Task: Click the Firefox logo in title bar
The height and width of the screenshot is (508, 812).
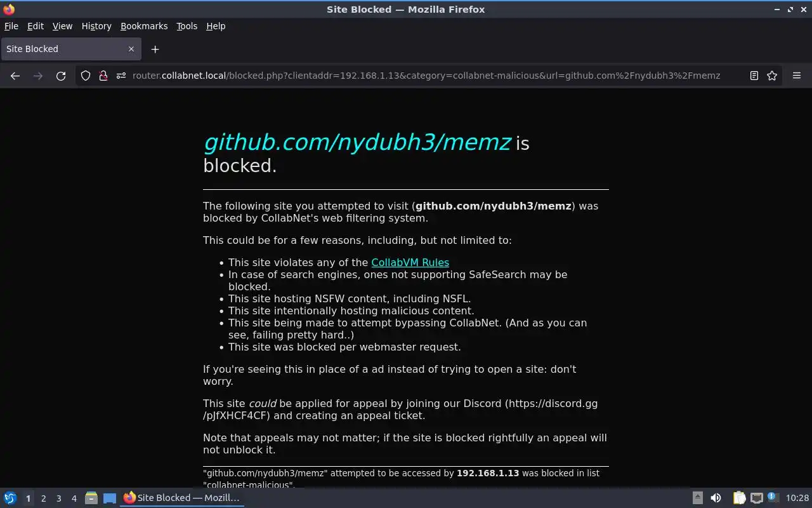Action: (9, 10)
